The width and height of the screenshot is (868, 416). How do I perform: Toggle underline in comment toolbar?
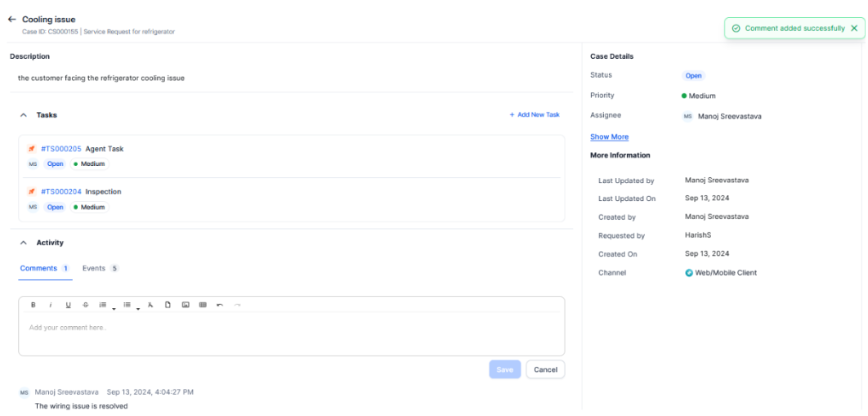pyautogui.click(x=68, y=305)
